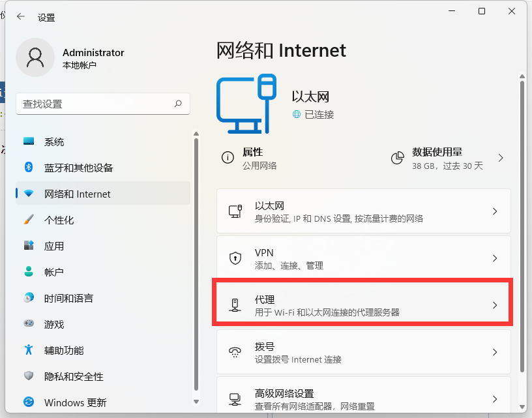The width and height of the screenshot is (532, 418).
Task: Click the 网络和 Internet page title
Action: tap(281, 51)
